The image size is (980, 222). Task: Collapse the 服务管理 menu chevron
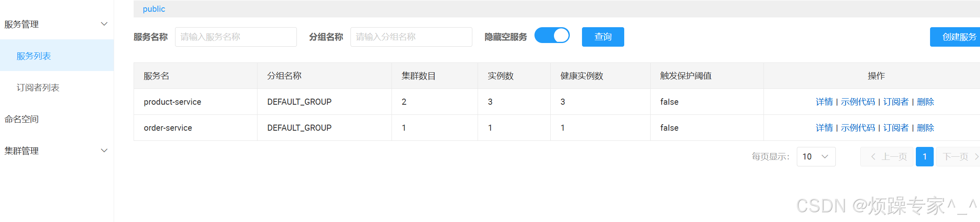click(104, 24)
